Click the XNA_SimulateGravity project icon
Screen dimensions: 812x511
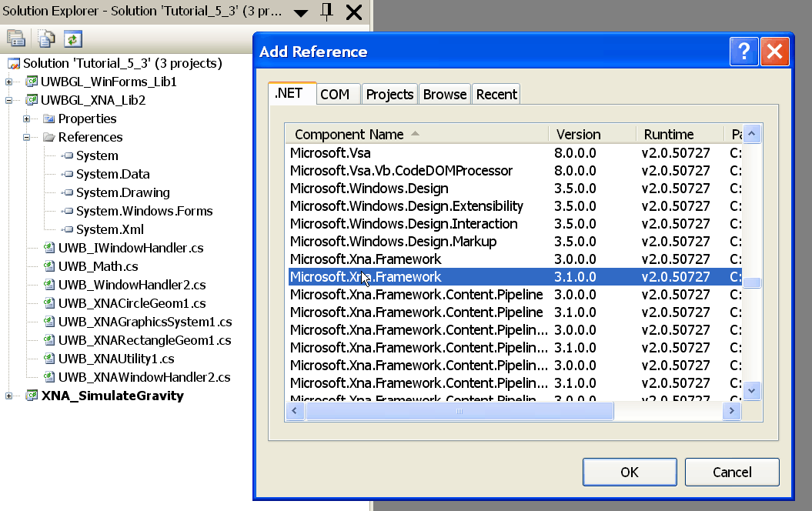pyautogui.click(x=32, y=396)
